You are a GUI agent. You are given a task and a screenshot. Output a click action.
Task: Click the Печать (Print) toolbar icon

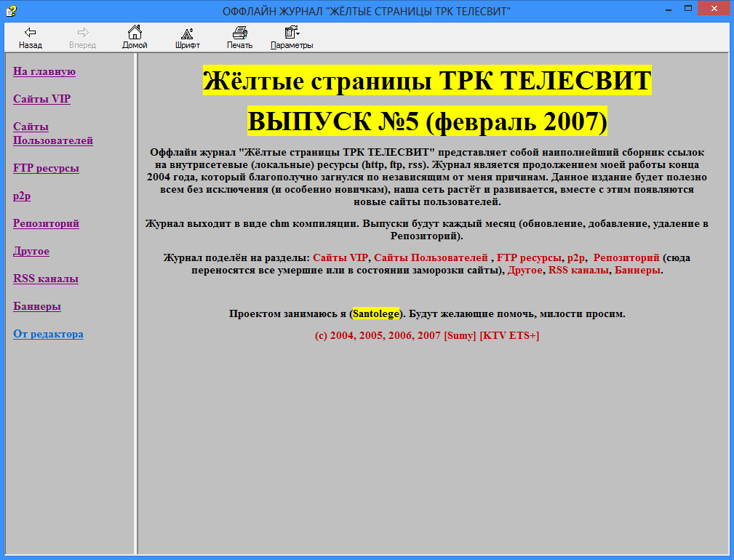239,37
